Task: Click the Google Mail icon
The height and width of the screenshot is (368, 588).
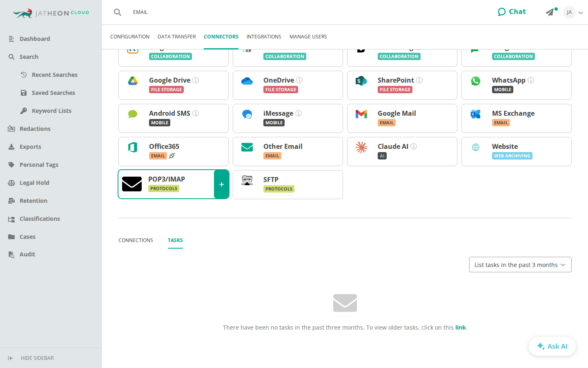Action: point(361,114)
